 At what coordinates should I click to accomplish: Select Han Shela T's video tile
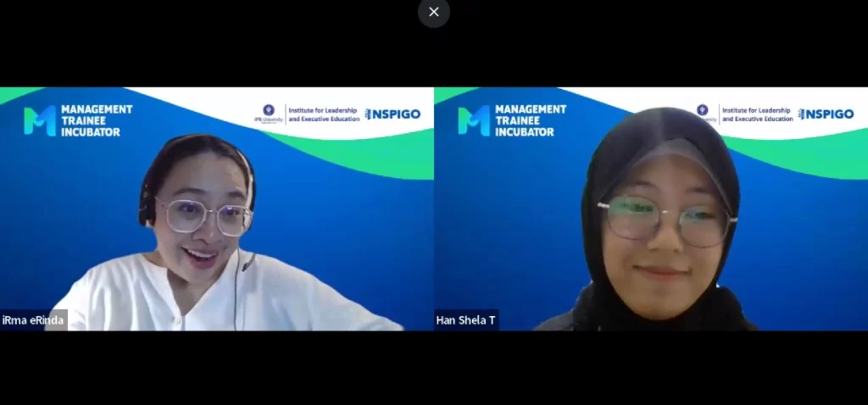[x=651, y=208]
